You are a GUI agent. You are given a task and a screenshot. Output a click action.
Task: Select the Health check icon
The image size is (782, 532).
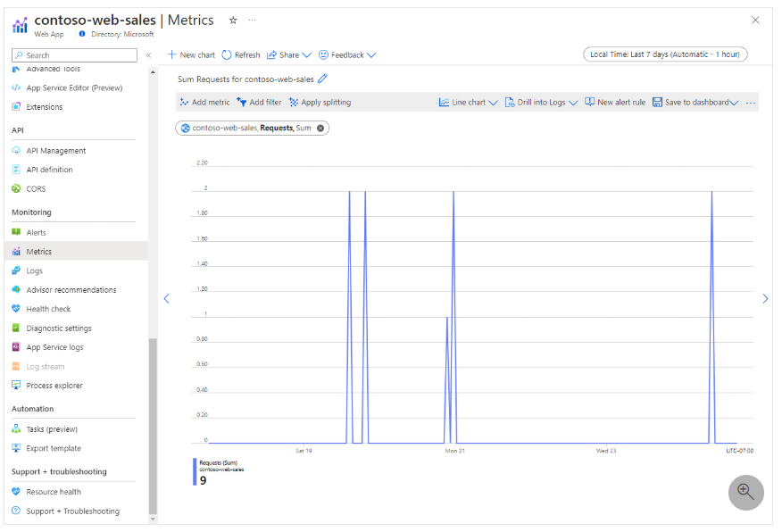(18, 309)
